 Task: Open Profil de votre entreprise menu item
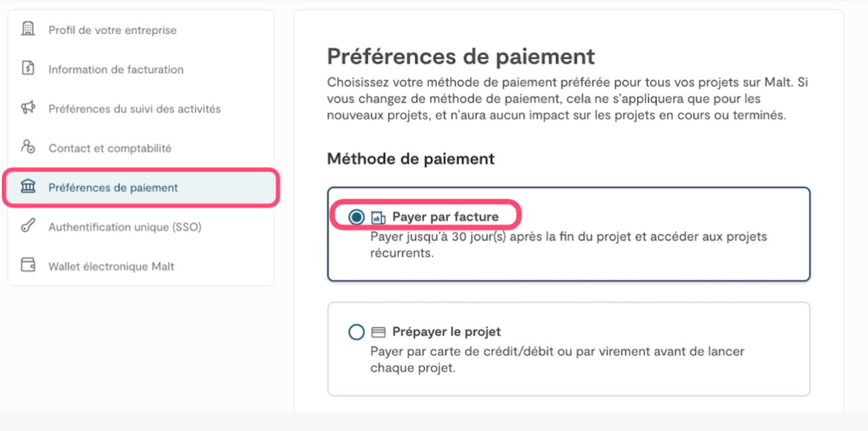tap(112, 30)
